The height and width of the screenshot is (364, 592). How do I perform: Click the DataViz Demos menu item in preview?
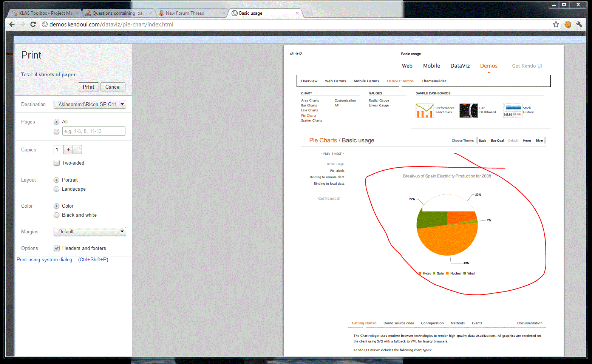coord(400,81)
